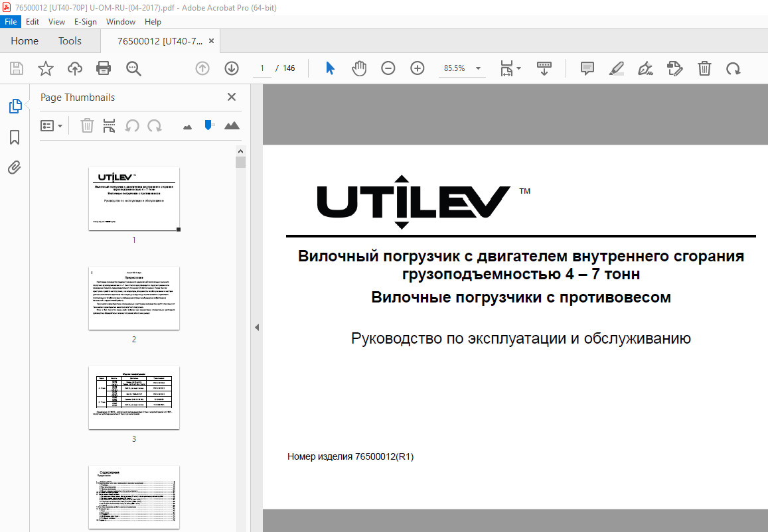Click the 85.5% zoom value field
Viewport: 768px width, 532px height.
(x=455, y=68)
